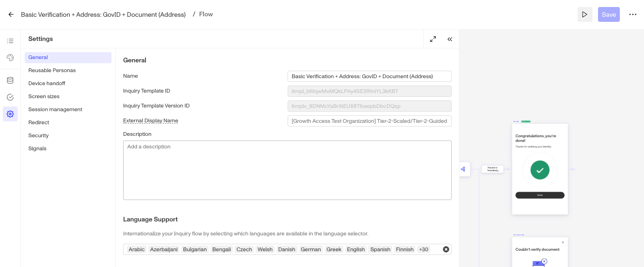Clear all selected languages with X icon
644x267 pixels.
tap(446, 249)
